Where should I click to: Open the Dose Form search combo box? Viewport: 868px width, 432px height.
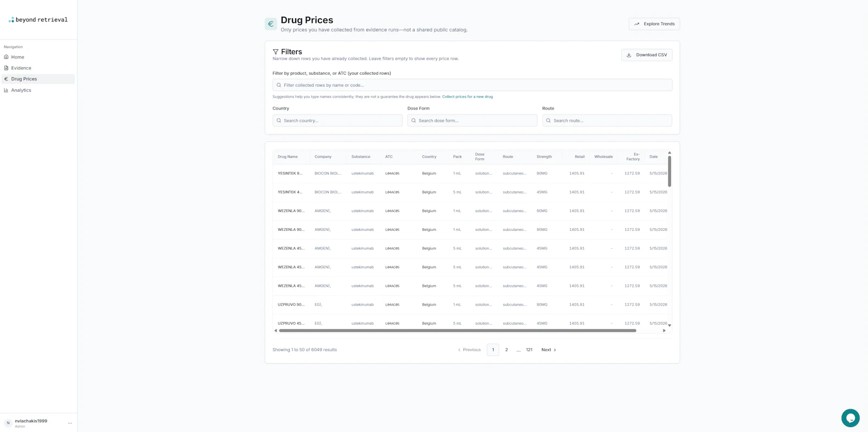472,120
